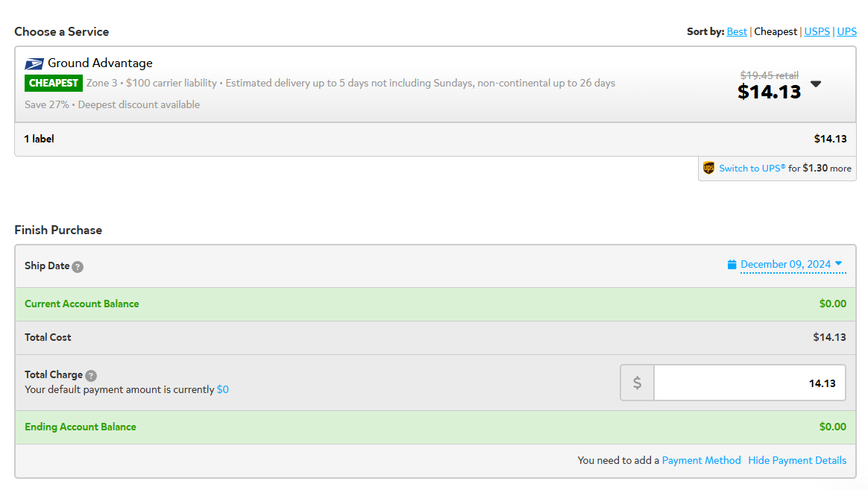Click the $0 default payment amount link
This screenshot has width=868, height=490.
(x=222, y=390)
